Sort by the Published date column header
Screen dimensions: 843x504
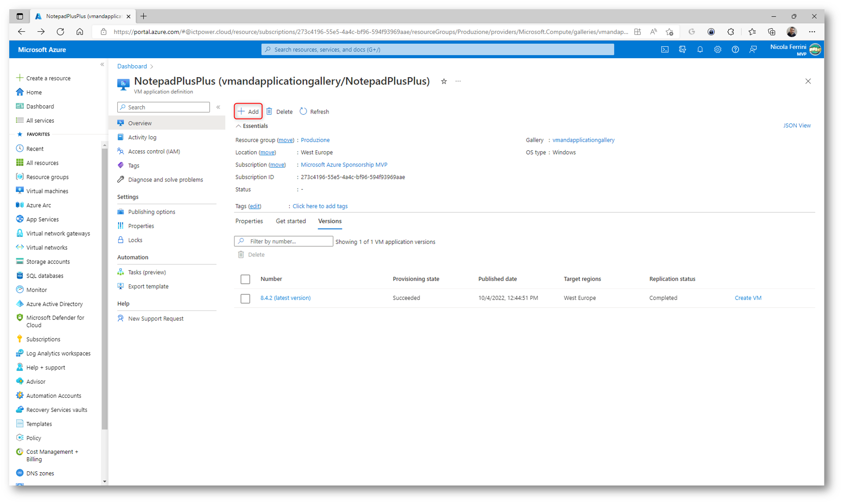pos(498,279)
